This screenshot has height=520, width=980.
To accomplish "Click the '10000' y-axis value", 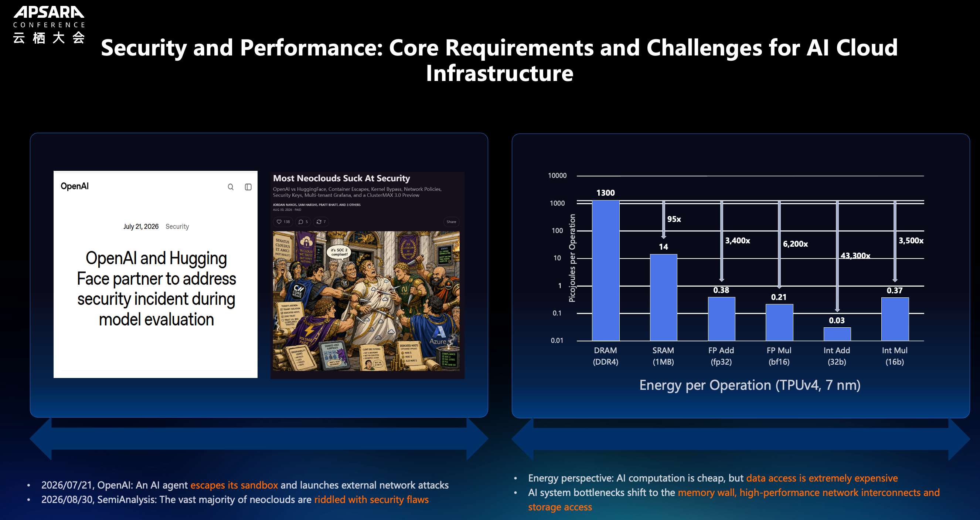I will 557,175.
